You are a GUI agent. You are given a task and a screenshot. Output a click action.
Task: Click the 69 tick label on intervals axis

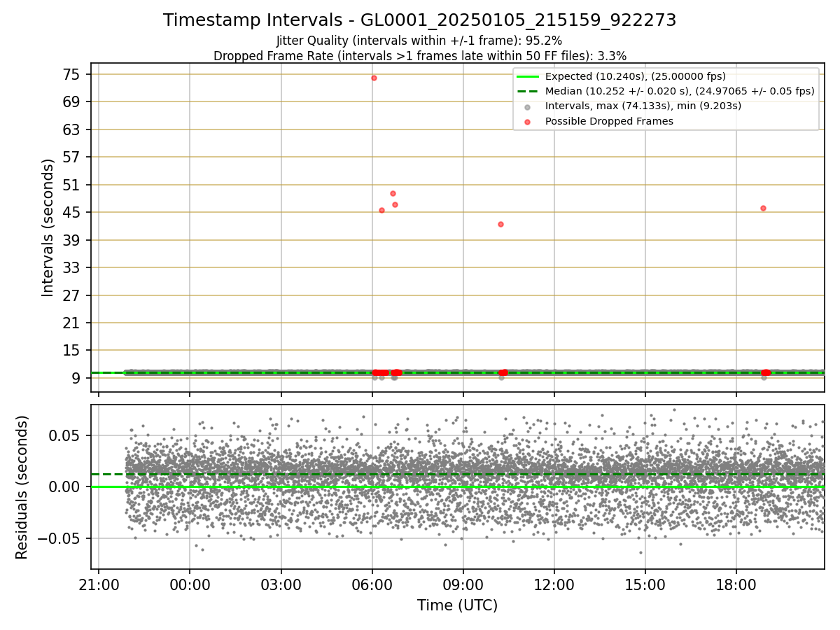coord(72,102)
